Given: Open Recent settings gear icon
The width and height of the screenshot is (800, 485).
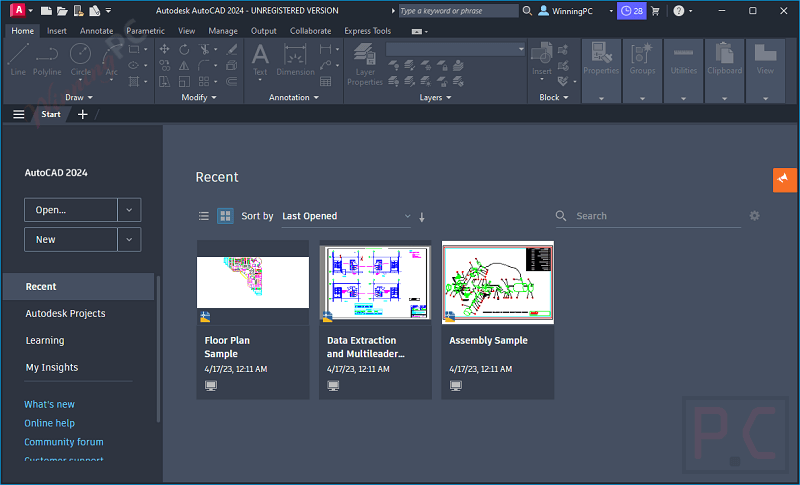Looking at the screenshot, I should pyautogui.click(x=755, y=216).
